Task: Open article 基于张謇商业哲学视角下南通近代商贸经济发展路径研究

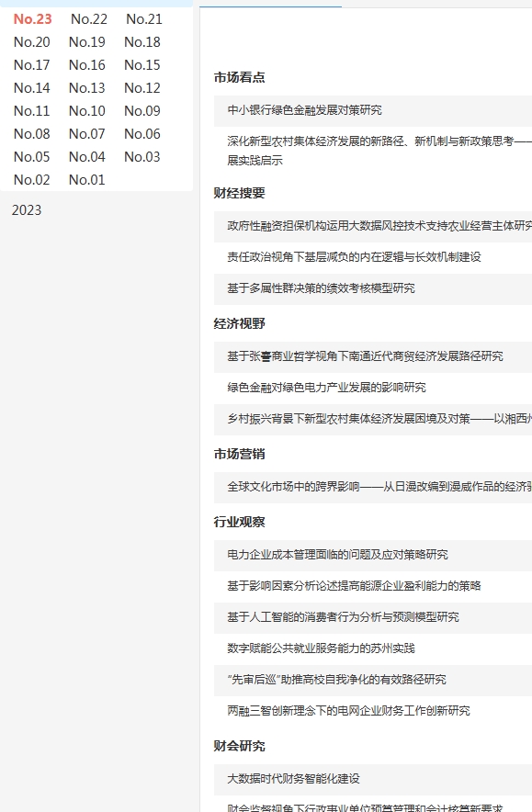Action: click(365, 356)
